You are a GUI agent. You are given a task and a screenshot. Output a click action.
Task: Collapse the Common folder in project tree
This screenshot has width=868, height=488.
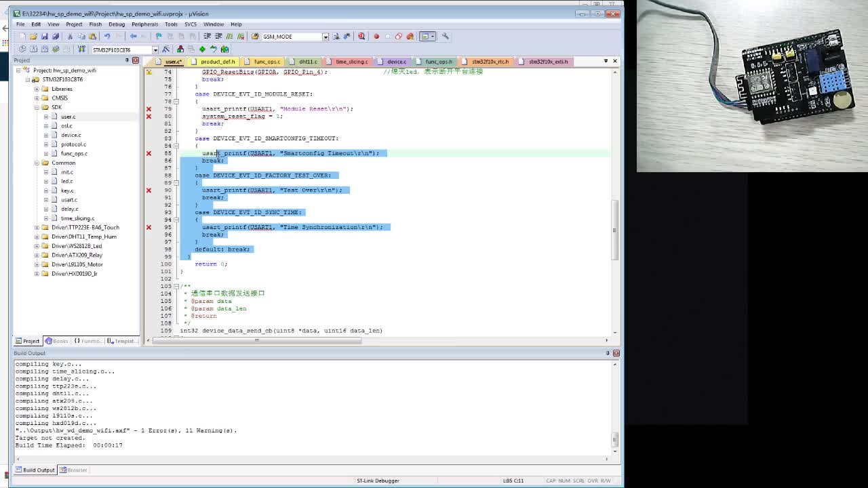[37, 163]
